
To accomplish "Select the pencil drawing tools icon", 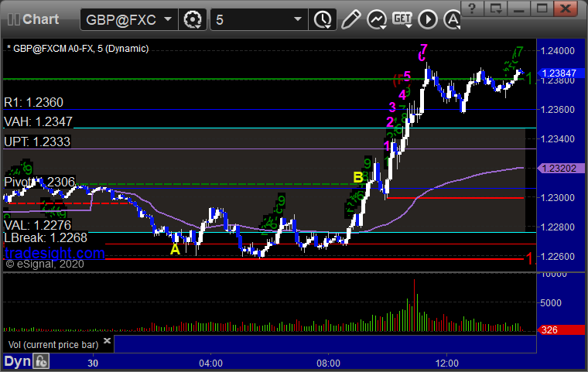I will tap(350, 19).
